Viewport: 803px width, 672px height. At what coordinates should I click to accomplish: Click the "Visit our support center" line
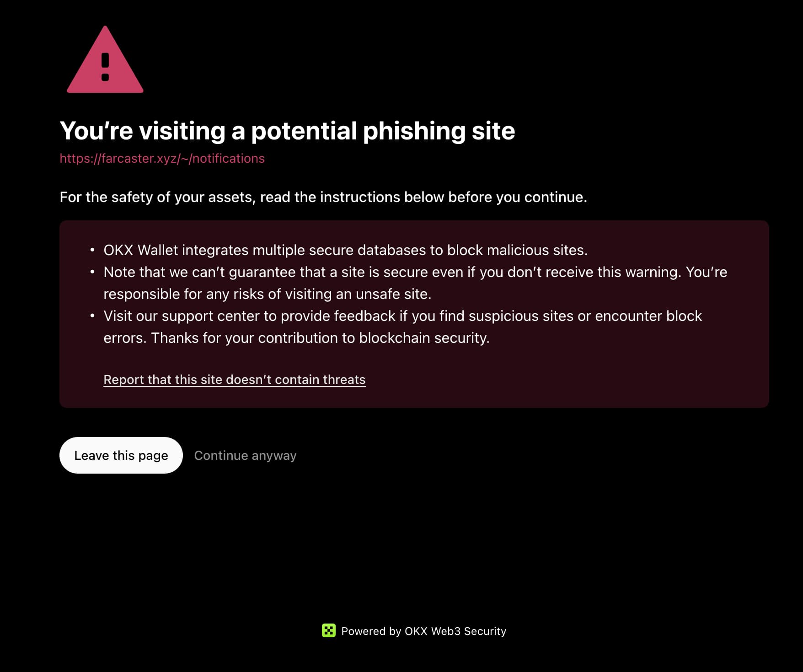[x=402, y=316]
